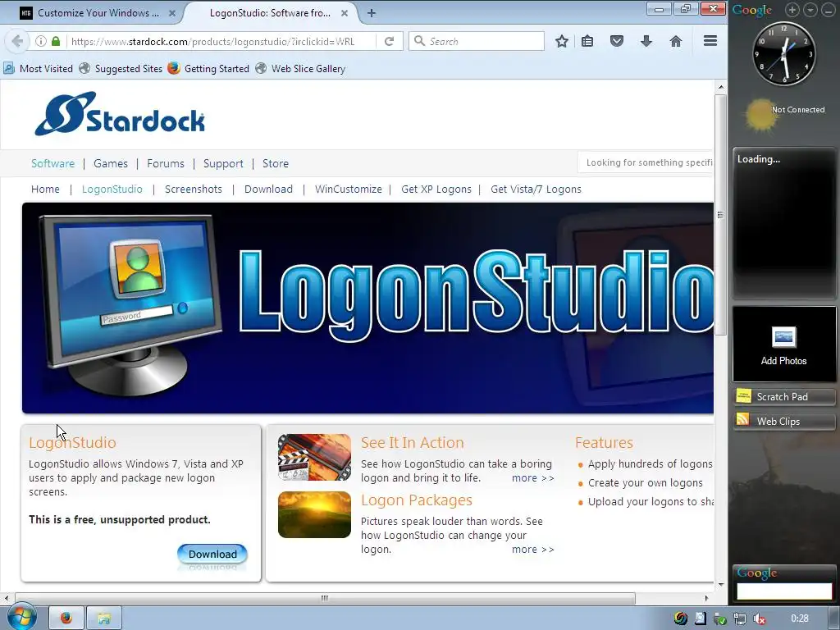Click the LogonStudio hero banner image

[367, 308]
